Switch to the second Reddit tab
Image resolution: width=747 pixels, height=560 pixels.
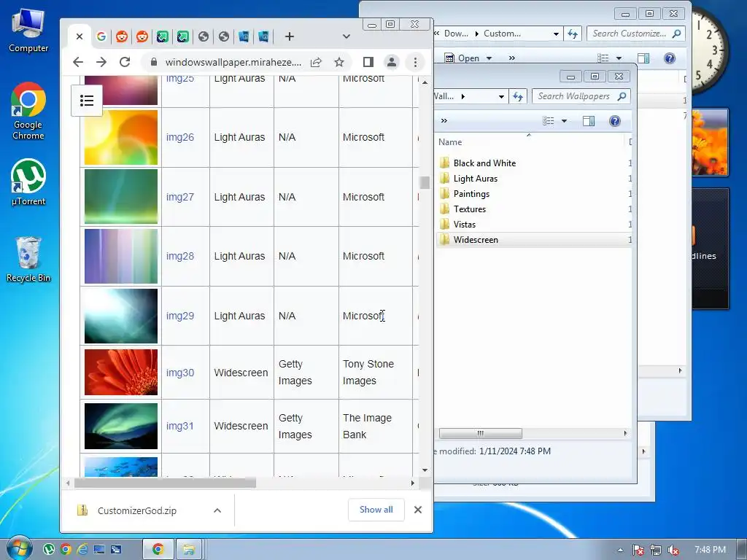point(142,36)
